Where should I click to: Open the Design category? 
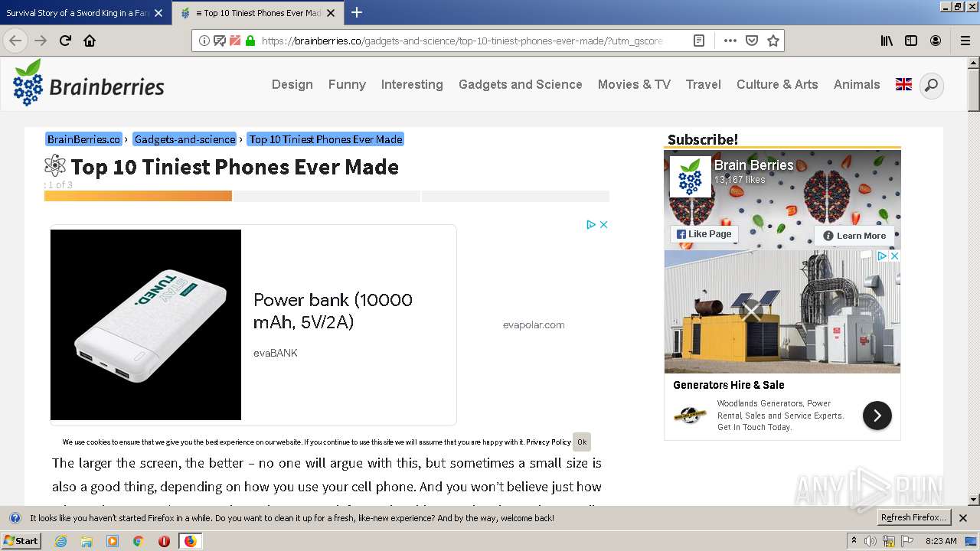point(292,84)
